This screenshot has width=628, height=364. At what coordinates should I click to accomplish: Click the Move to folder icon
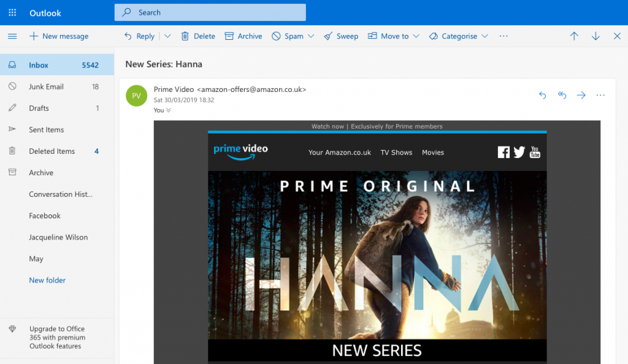coord(372,36)
